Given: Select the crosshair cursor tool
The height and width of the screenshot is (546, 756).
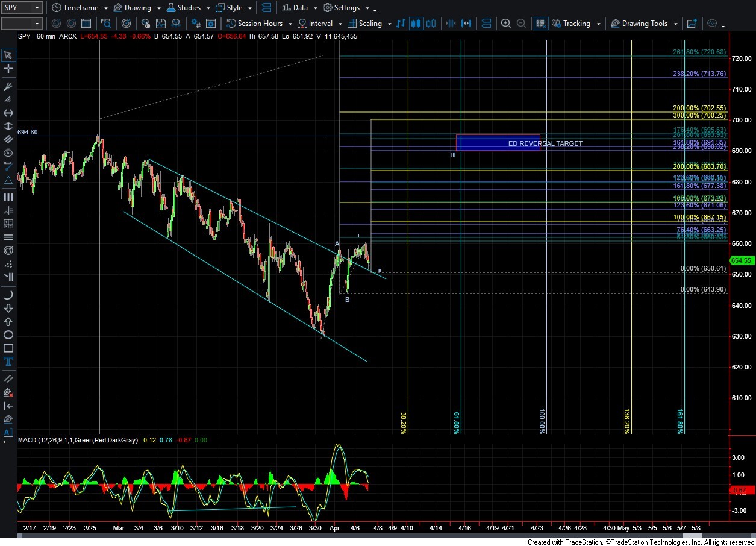Looking at the screenshot, I should (8, 69).
